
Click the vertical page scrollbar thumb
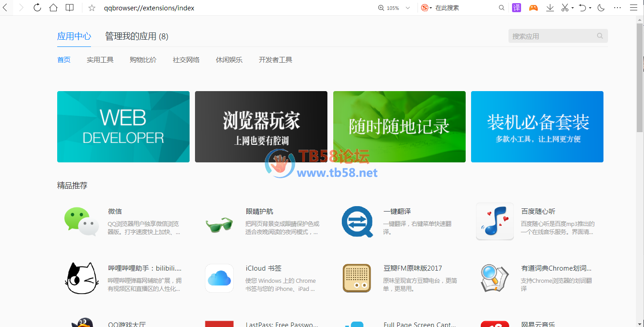point(640,78)
